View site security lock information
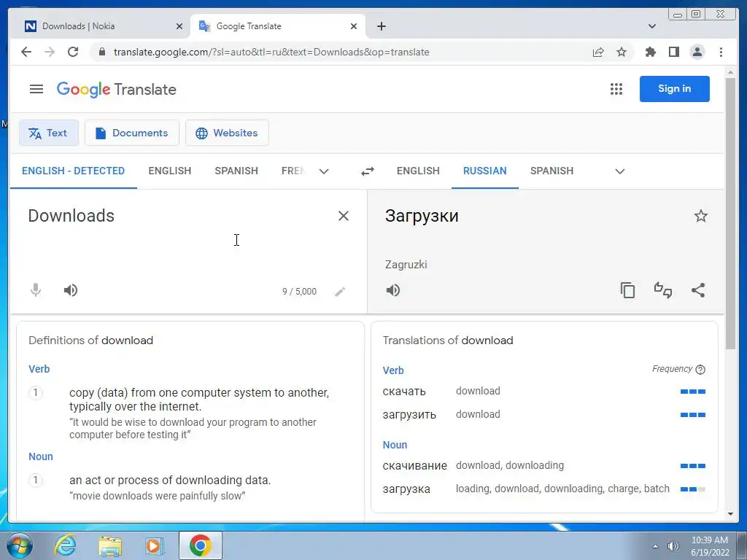Viewport: 747px width, 560px height. (101, 52)
